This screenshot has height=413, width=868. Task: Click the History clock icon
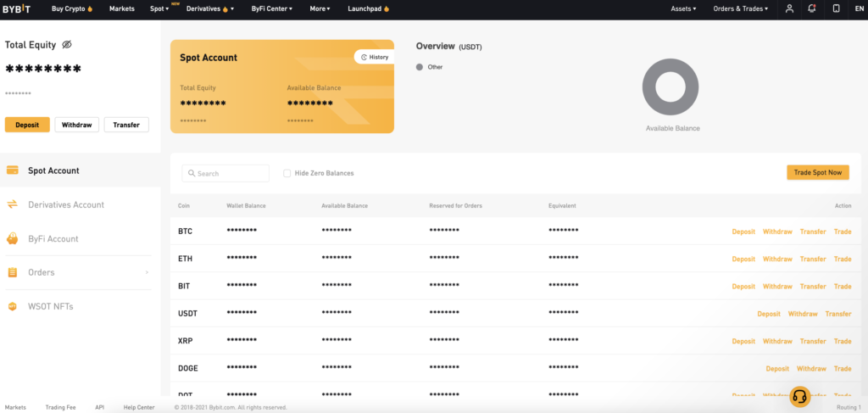(x=364, y=57)
